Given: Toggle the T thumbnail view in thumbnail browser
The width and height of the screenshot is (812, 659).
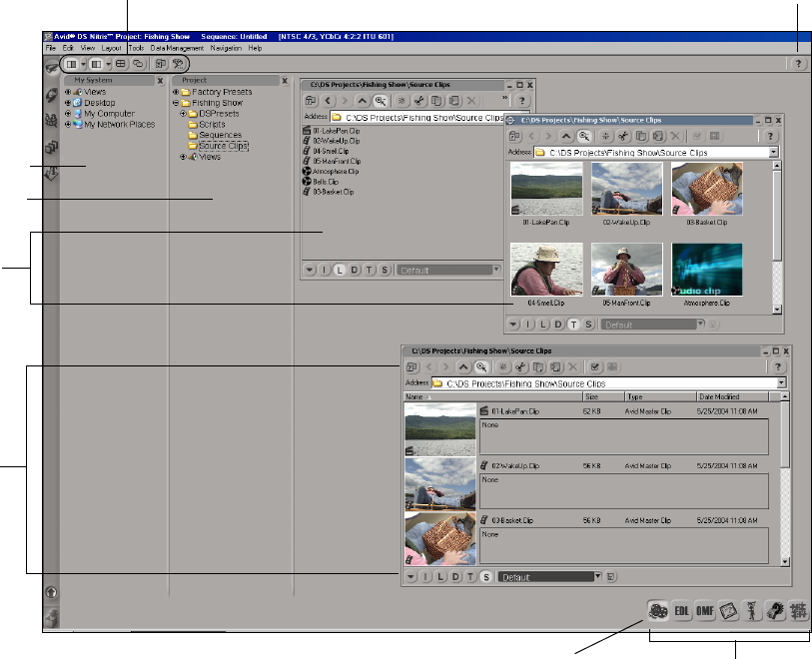Looking at the screenshot, I should (x=573, y=325).
